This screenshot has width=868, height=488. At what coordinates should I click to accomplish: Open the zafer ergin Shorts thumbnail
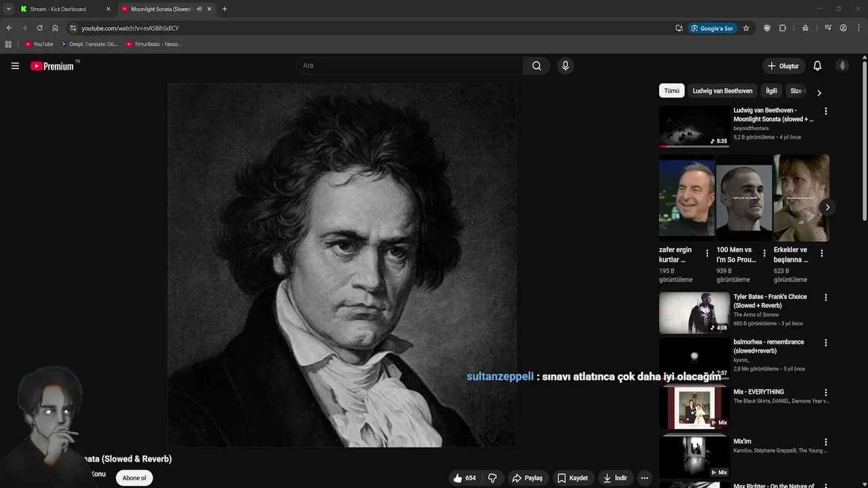687,197
